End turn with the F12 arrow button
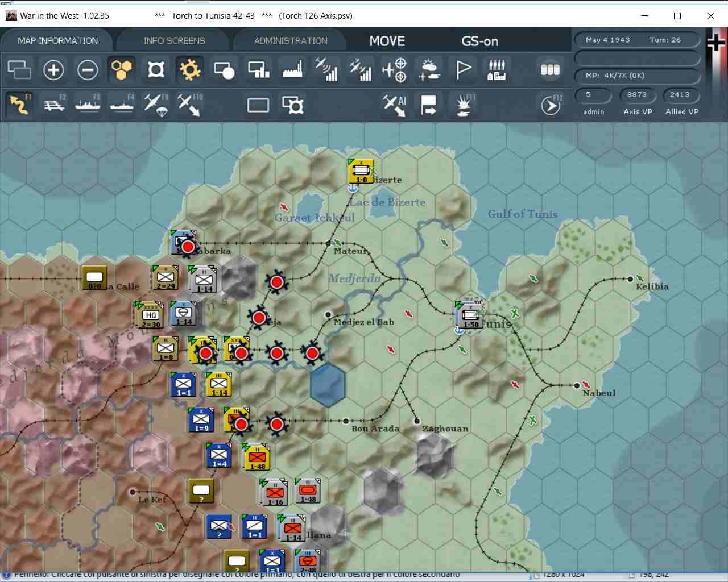The width and height of the screenshot is (728, 582). [x=551, y=105]
